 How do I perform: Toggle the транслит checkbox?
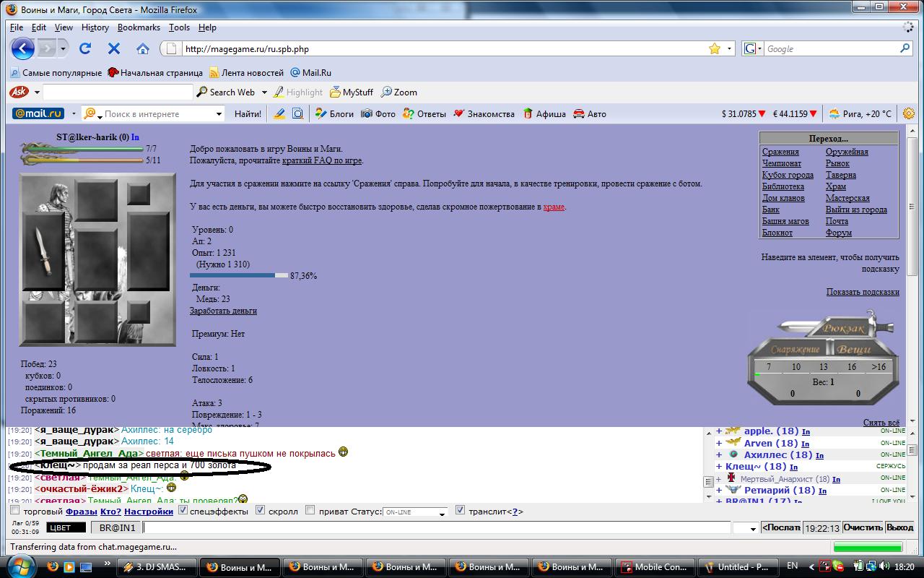(460, 511)
